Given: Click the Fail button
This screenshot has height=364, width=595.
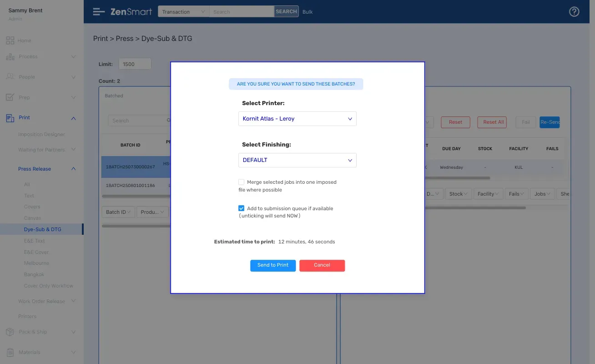Looking at the screenshot, I should click(526, 122).
